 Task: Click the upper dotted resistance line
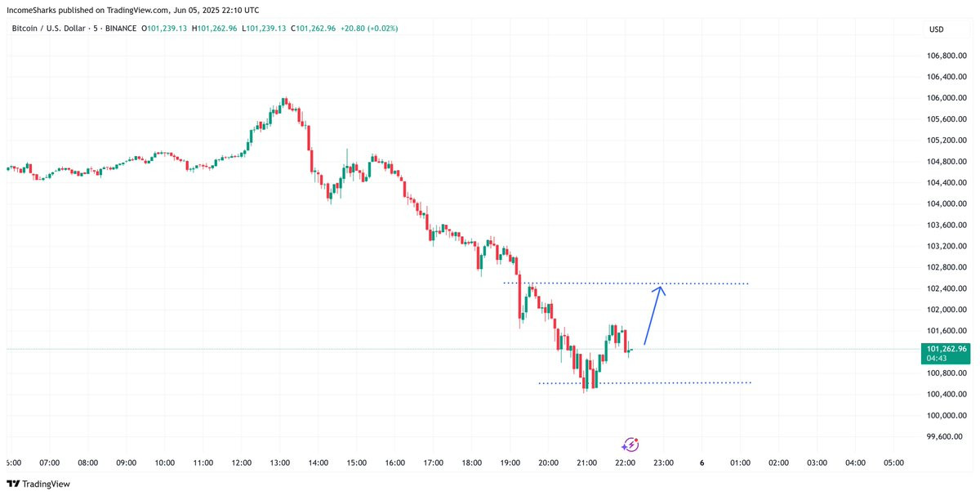pos(626,284)
